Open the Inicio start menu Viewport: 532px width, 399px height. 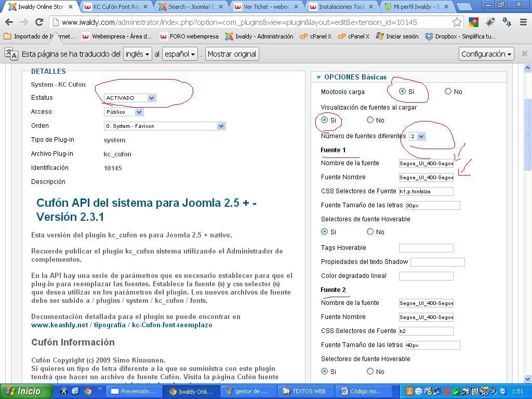pyautogui.click(x=26, y=391)
